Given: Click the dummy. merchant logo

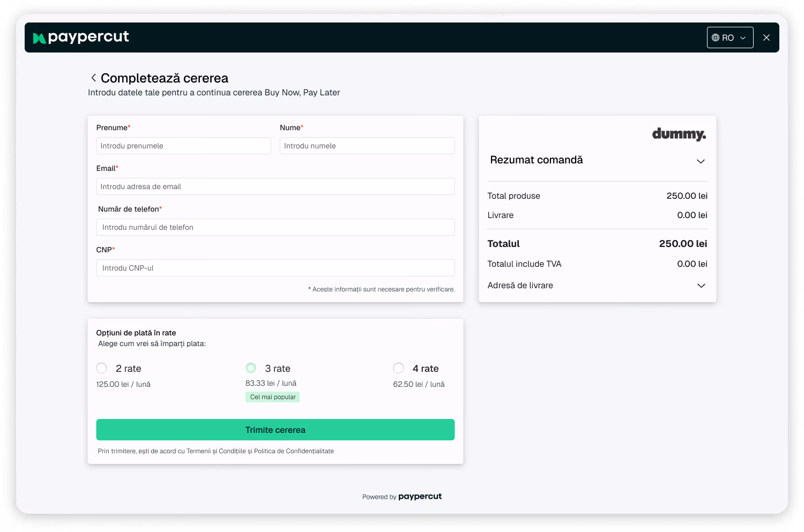Looking at the screenshot, I should click(679, 134).
